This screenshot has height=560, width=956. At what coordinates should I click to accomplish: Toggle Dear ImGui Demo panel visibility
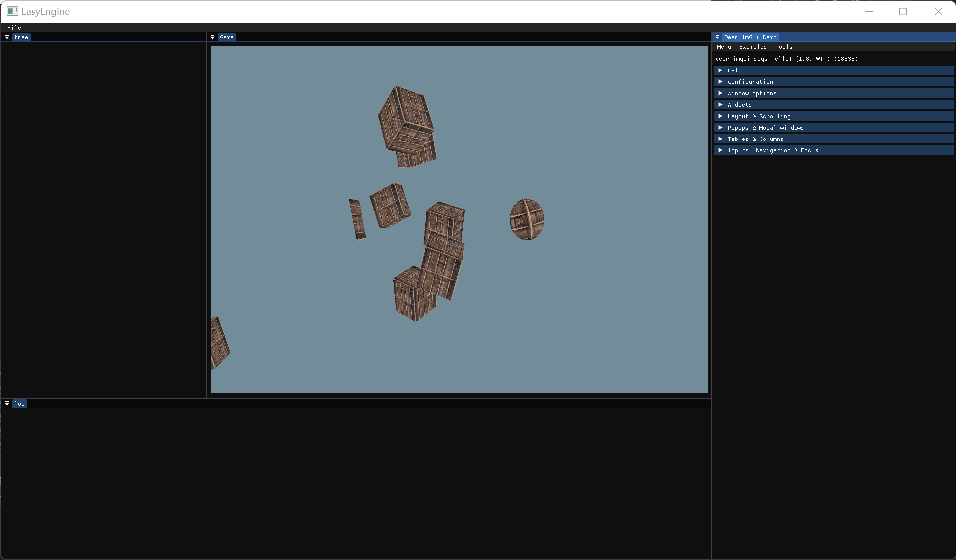(718, 37)
